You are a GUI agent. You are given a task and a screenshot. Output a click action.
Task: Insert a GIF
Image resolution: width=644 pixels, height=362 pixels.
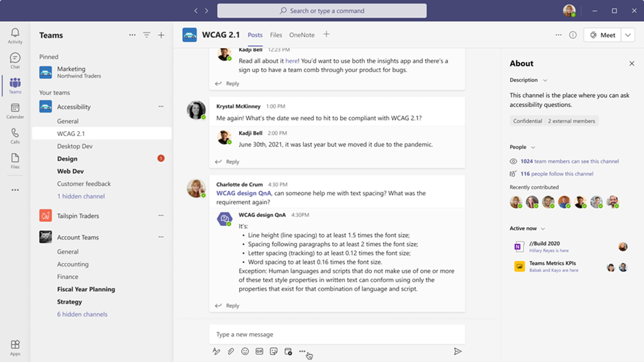[x=260, y=351]
